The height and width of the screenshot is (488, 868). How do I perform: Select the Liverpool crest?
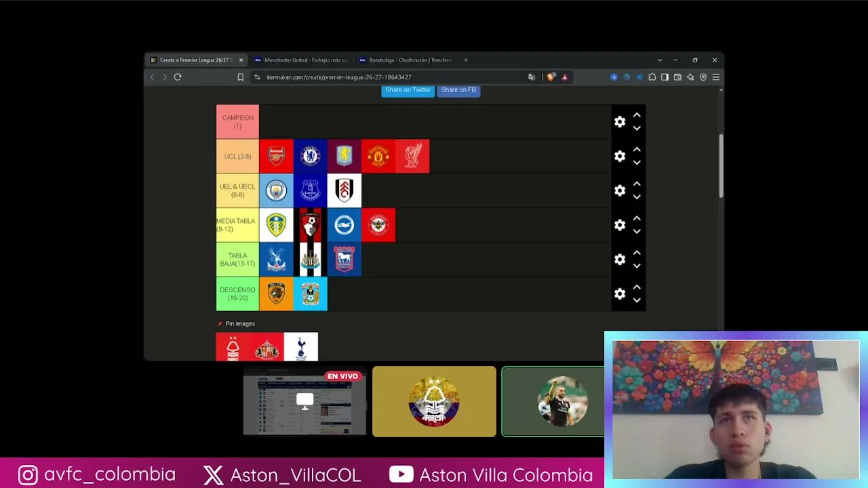pos(412,157)
